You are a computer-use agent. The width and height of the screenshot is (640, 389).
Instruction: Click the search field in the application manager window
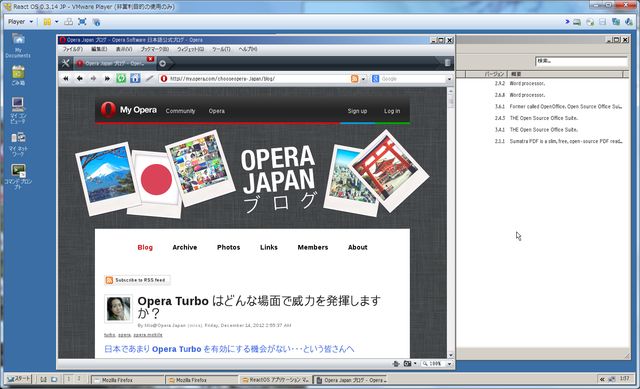581,61
